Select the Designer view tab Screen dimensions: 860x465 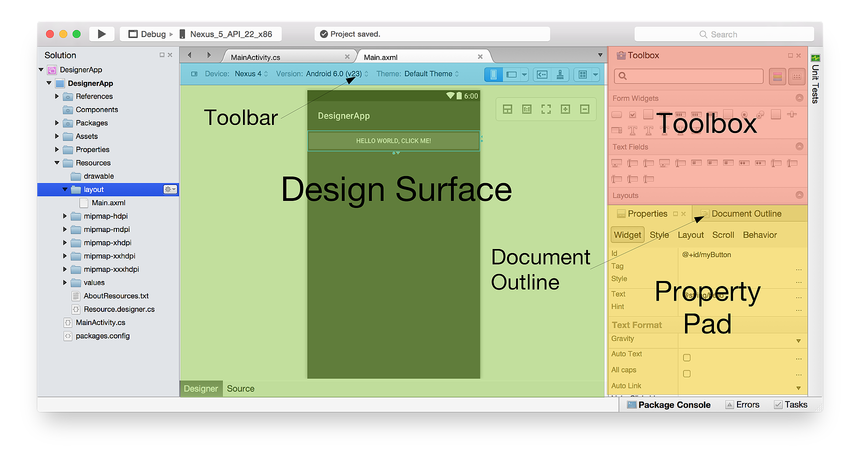tap(201, 389)
